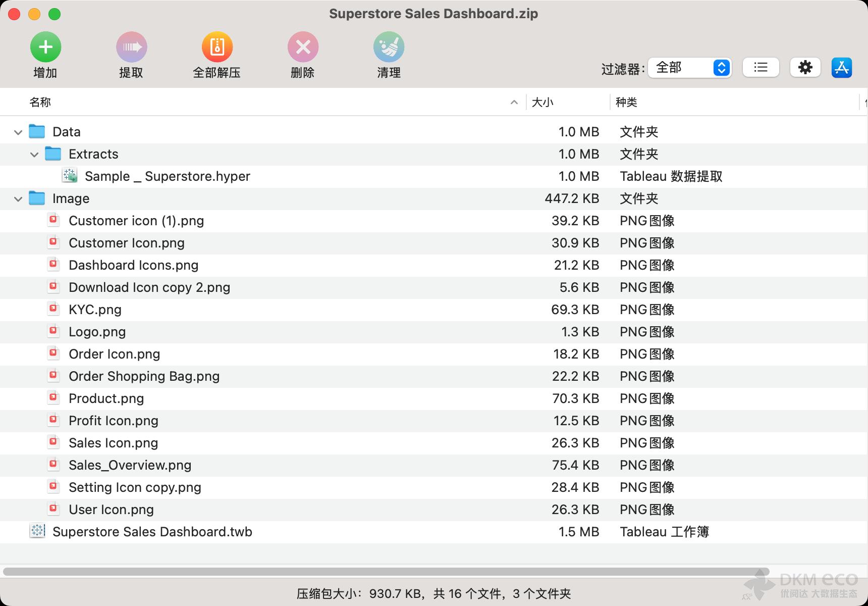Click the Extract All (全部解压) icon

217,47
